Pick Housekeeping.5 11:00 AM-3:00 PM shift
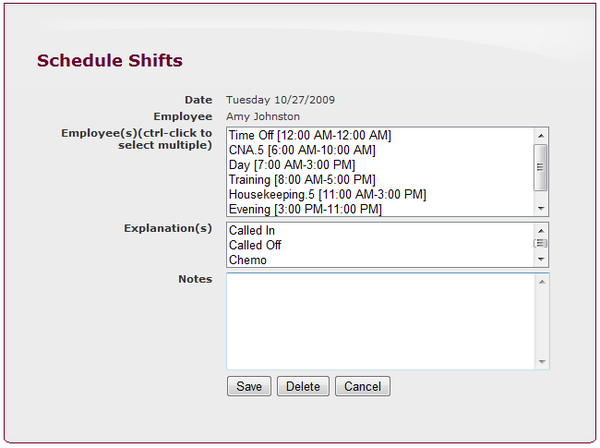 (327, 194)
